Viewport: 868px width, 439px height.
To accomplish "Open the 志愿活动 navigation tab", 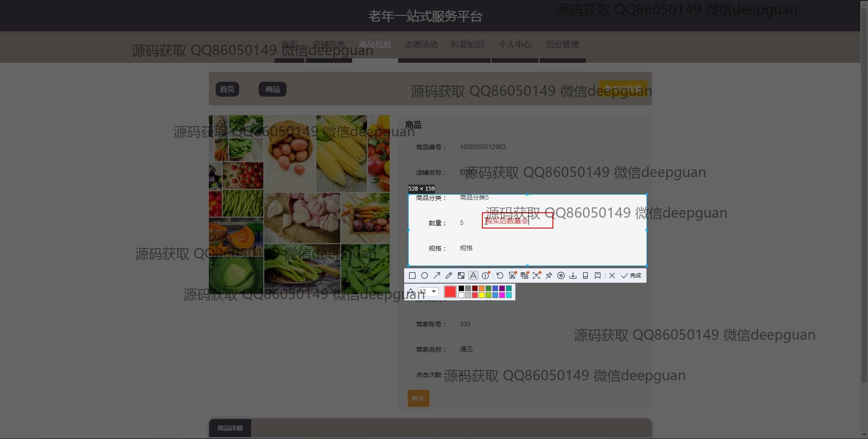I will point(421,44).
